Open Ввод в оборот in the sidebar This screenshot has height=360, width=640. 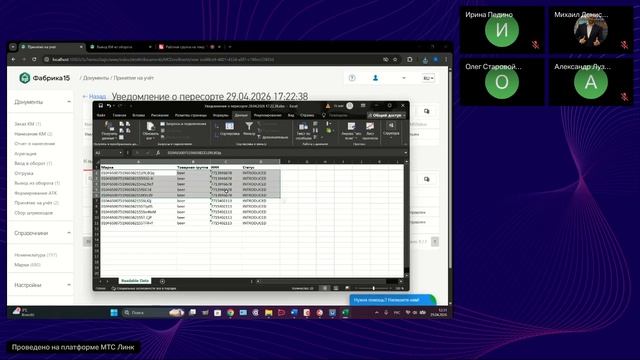pos(33,163)
